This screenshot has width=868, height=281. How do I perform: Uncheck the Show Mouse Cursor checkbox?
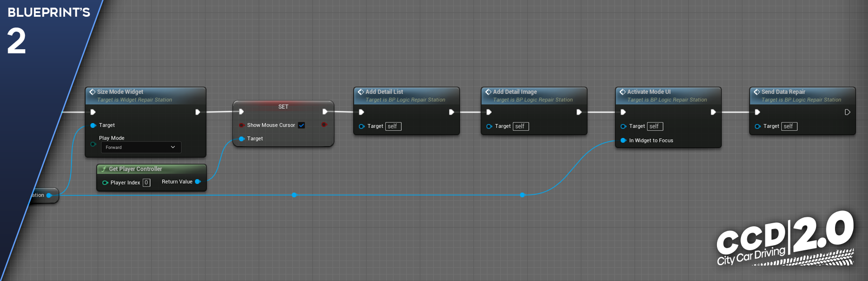pos(302,125)
